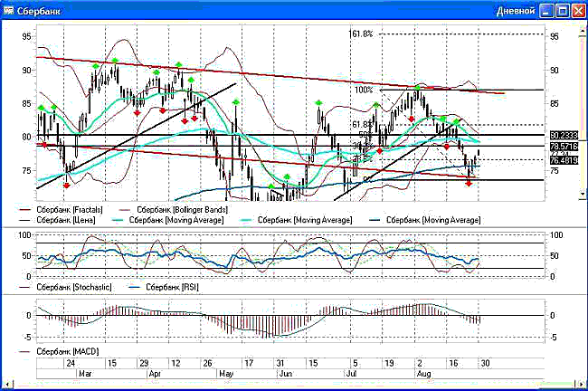Click the 78.5716 price level label
588x391 pixels.
[564, 147]
